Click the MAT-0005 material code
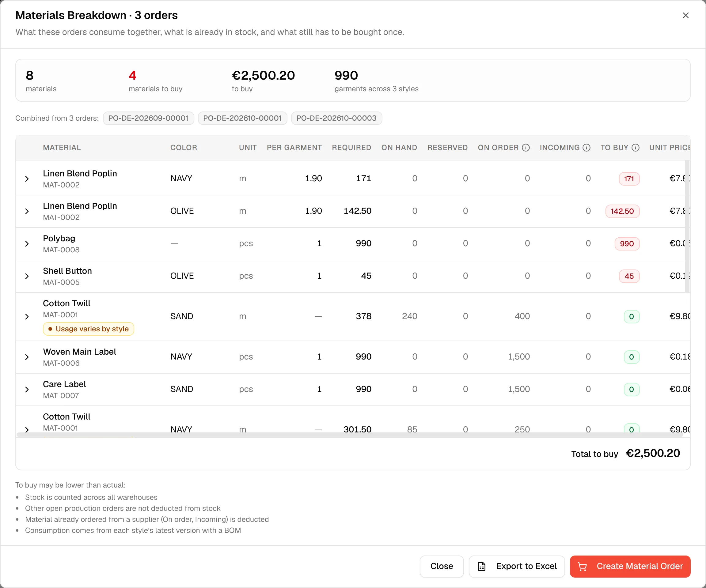The width and height of the screenshot is (706, 588). [61, 283]
